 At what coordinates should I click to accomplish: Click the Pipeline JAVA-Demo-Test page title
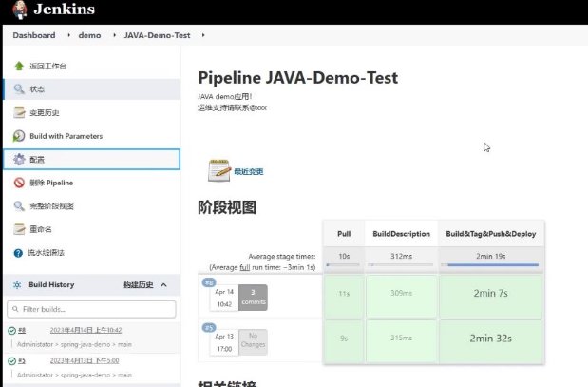pos(297,78)
